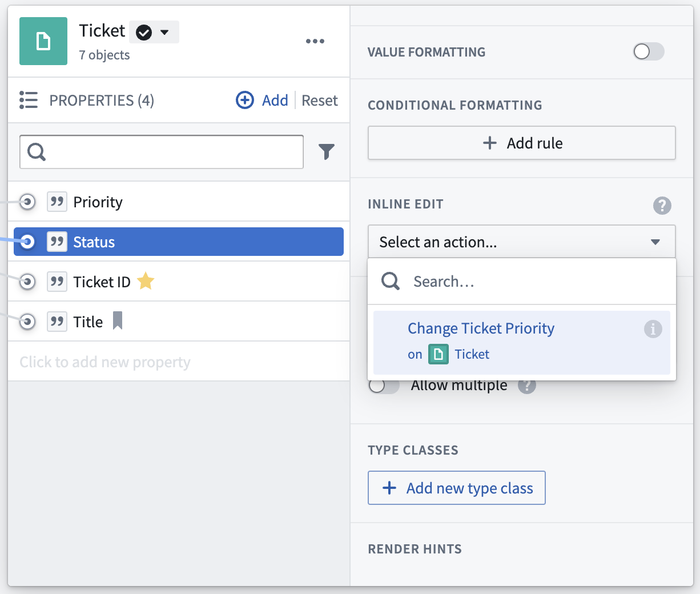Select the Title property row

[x=179, y=322]
